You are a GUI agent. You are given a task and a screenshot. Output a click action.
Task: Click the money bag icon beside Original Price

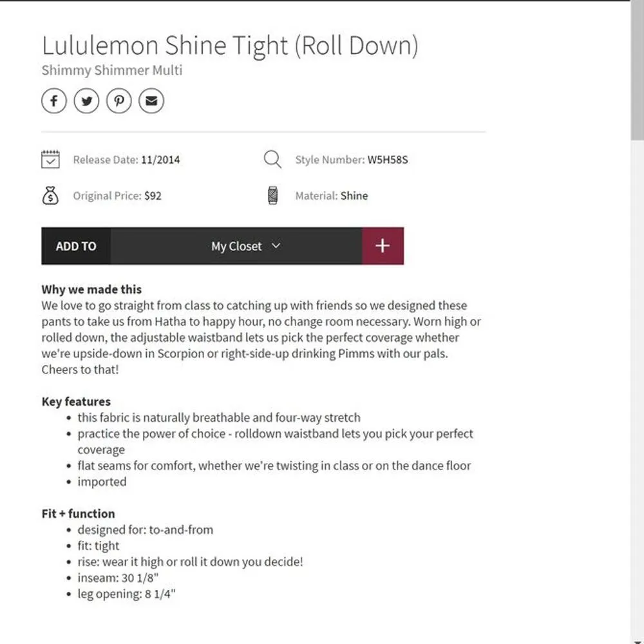tap(51, 194)
